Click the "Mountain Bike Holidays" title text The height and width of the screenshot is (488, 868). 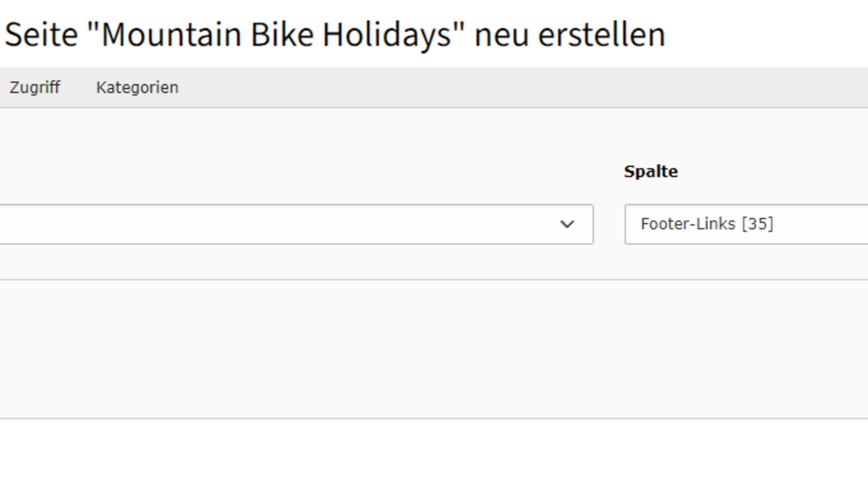(276, 35)
